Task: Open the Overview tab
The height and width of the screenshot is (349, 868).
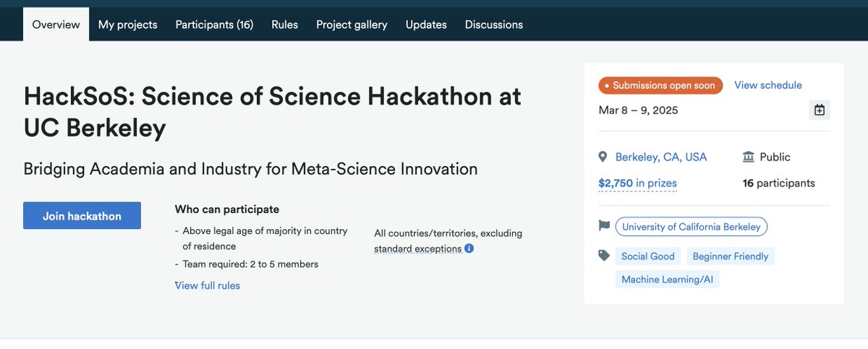Action: click(56, 25)
